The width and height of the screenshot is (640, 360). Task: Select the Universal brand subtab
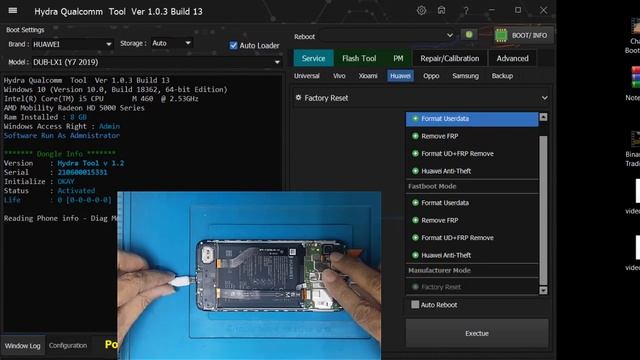(307, 76)
